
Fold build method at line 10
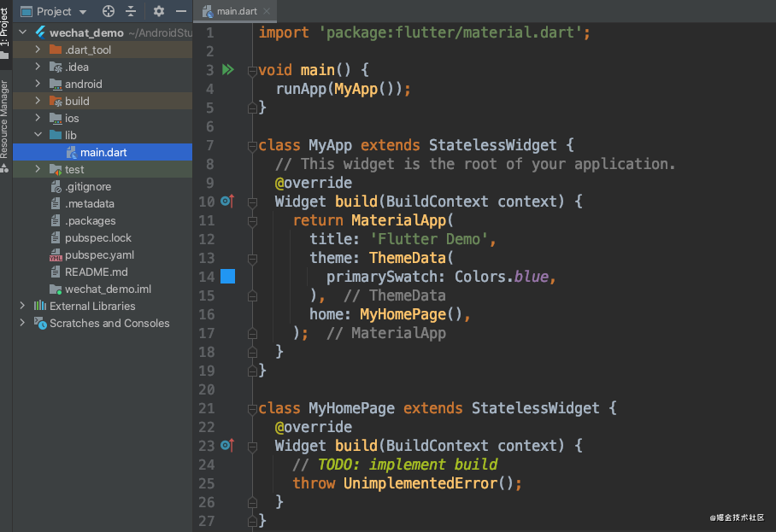pyautogui.click(x=252, y=202)
